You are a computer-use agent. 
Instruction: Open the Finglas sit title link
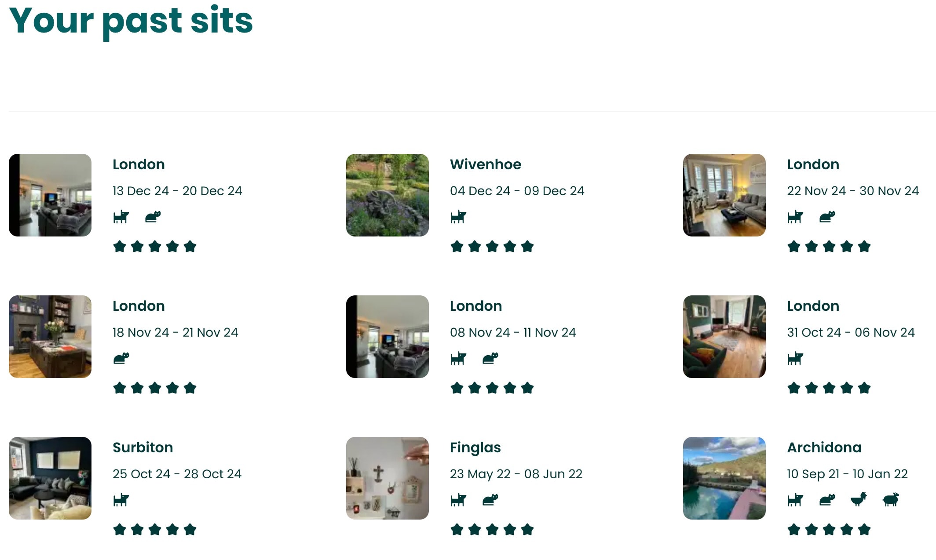coord(475,447)
